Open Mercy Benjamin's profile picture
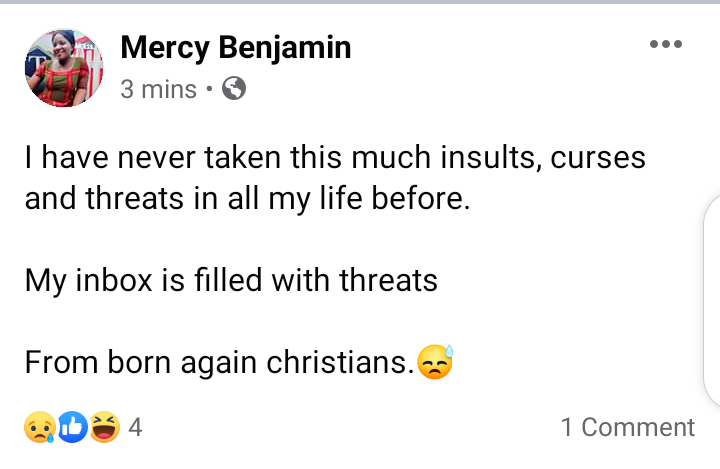 click(x=66, y=68)
